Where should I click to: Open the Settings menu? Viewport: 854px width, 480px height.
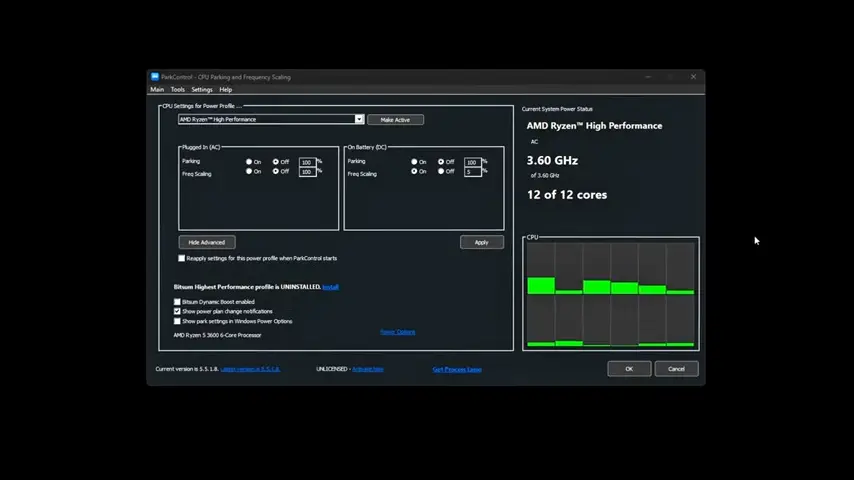[202, 89]
